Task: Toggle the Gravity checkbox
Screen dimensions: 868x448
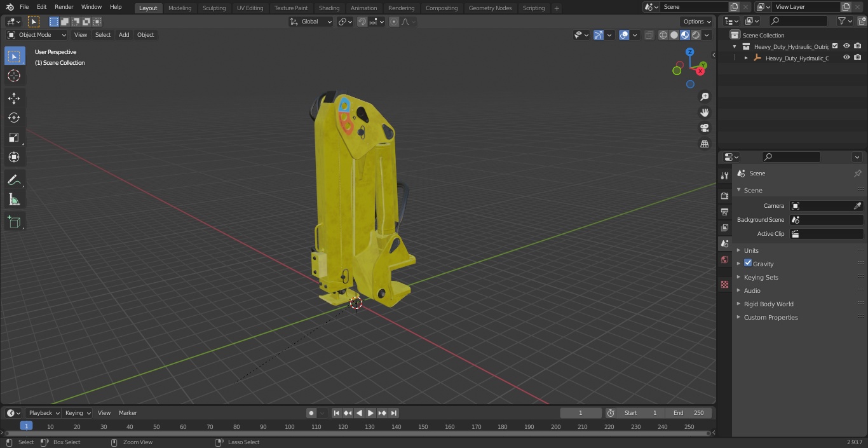Action: tap(748, 263)
